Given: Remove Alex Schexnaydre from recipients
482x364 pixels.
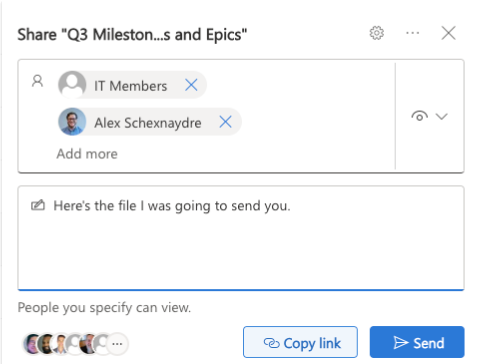Looking at the screenshot, I should (226, 122).
